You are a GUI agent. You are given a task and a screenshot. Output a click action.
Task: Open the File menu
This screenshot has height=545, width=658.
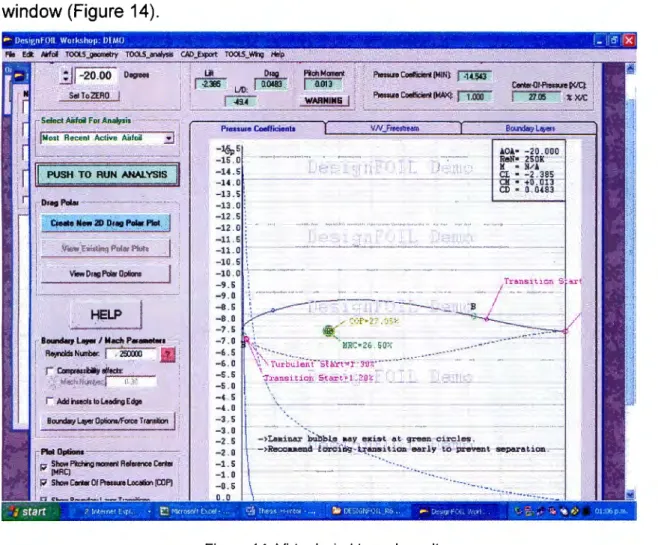pyautogui.click(x=10, y=55)
